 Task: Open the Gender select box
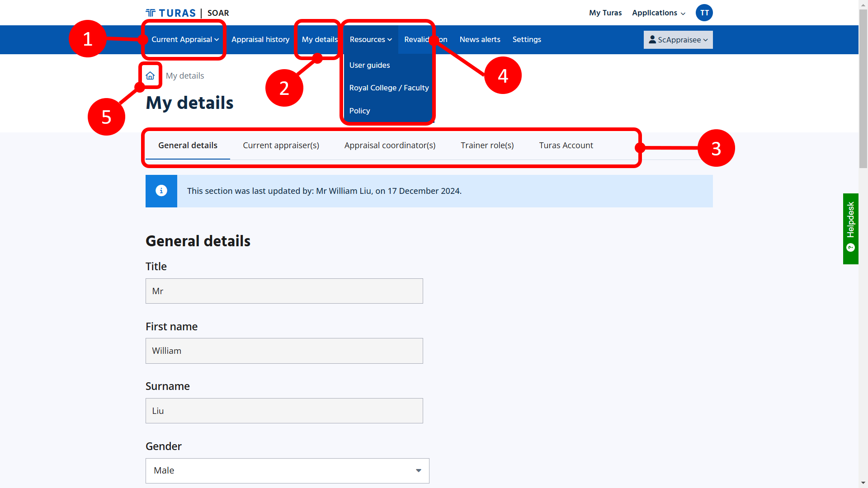coord(287,470)
